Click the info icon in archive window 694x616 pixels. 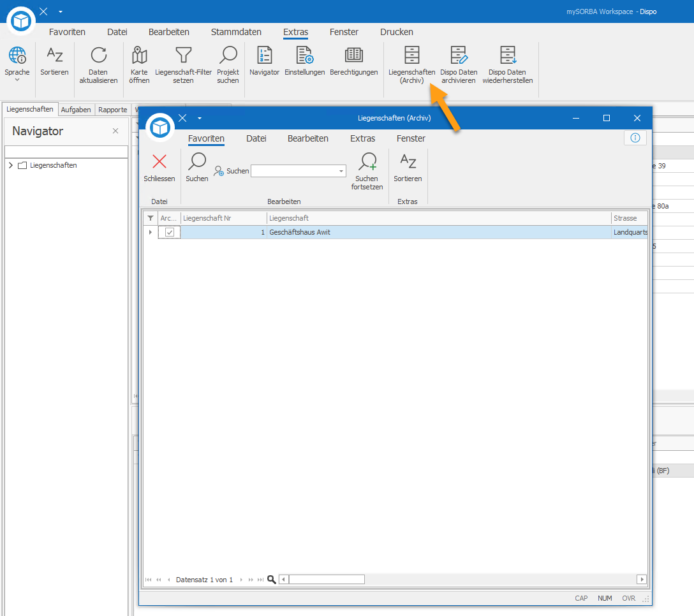point(635,138)
